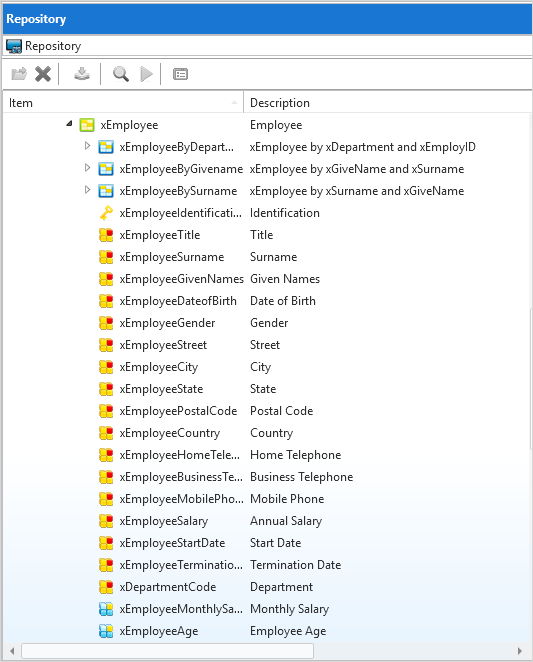Expand the xEmployeeByGivename logical view
This screenshot has height=662, width=533.
tap(87, 168)
